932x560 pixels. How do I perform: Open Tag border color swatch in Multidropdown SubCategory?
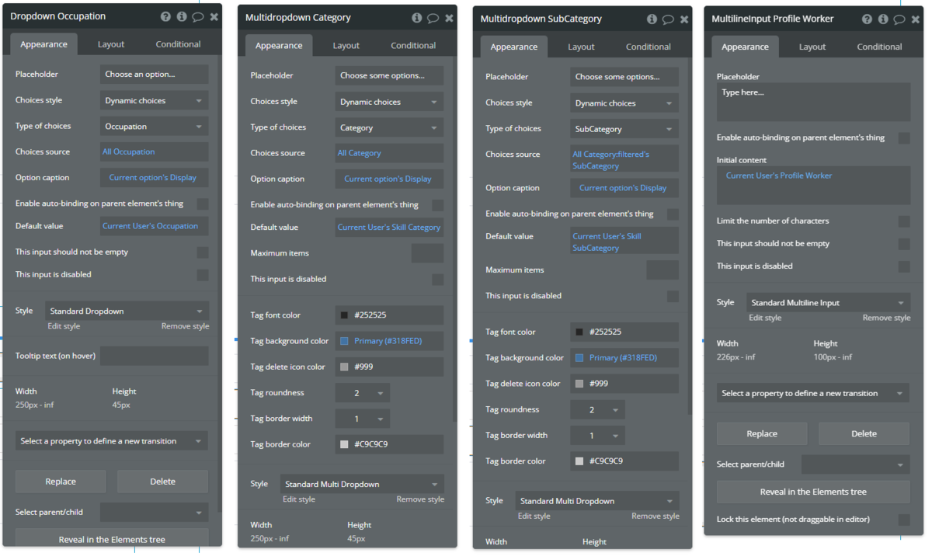pos(579,461)
